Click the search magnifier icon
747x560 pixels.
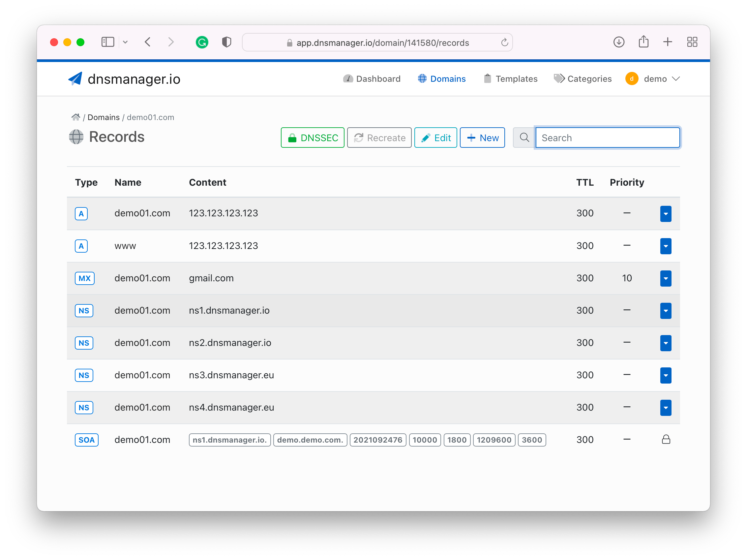tap(524, 138)
